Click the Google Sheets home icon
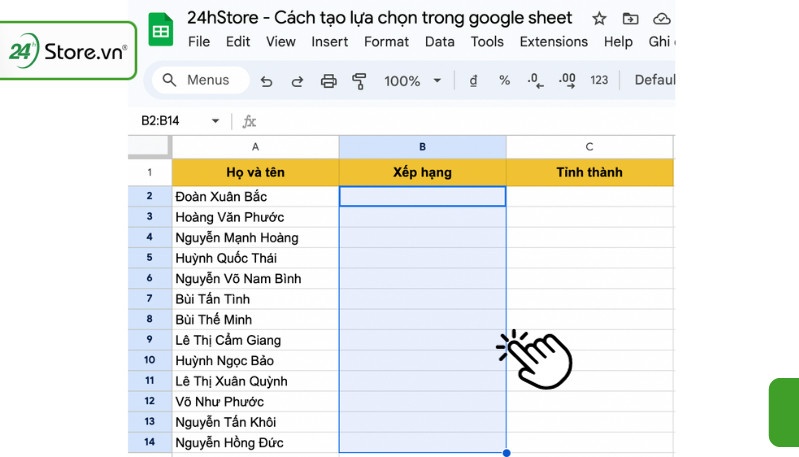Image resolution: width=799 pixels, height=457 pixels. [x=161, y=30]
